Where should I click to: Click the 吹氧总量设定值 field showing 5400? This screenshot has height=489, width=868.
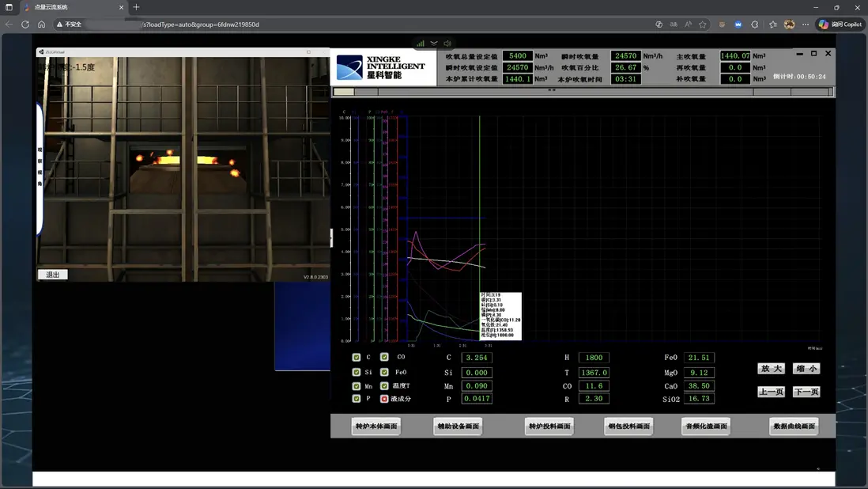[x=518, y=56]
